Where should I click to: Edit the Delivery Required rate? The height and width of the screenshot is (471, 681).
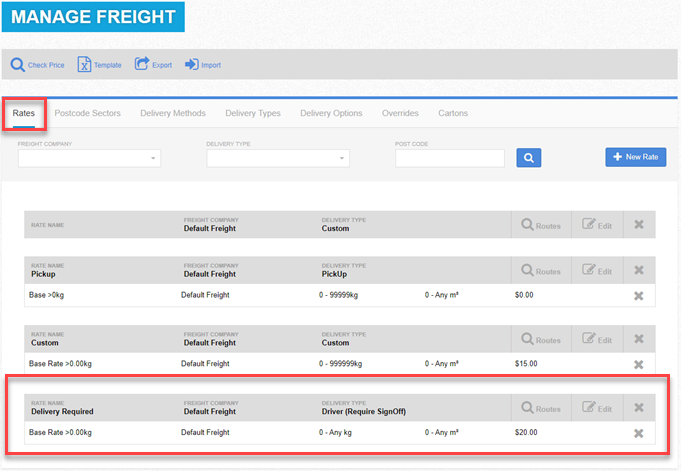pyautogui.click(x=597, y=408)
